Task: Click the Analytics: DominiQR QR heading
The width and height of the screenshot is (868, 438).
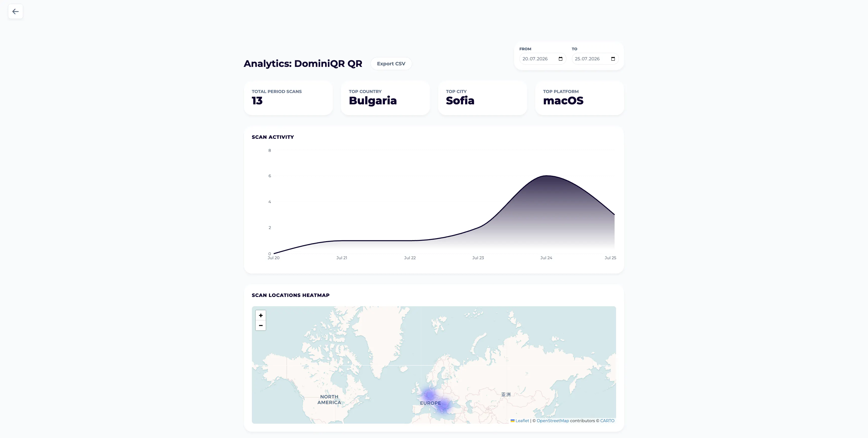Action: [x=303, y=64]
